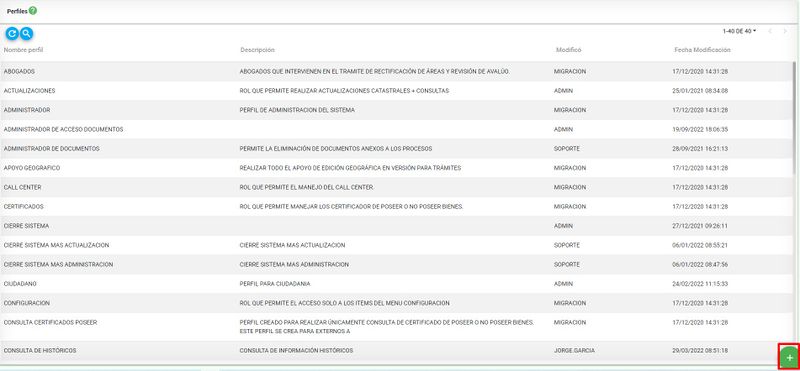Viewport: 800px width, 371px height.
Task: Select the ACTUALIZACIONES profile row
Action: [396, 91]
